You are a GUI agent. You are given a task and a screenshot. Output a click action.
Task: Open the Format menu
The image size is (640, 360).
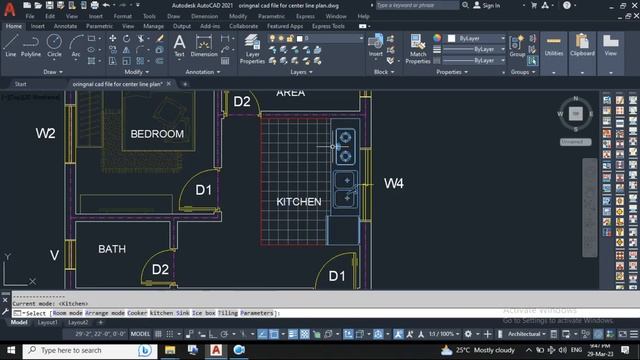122,16
